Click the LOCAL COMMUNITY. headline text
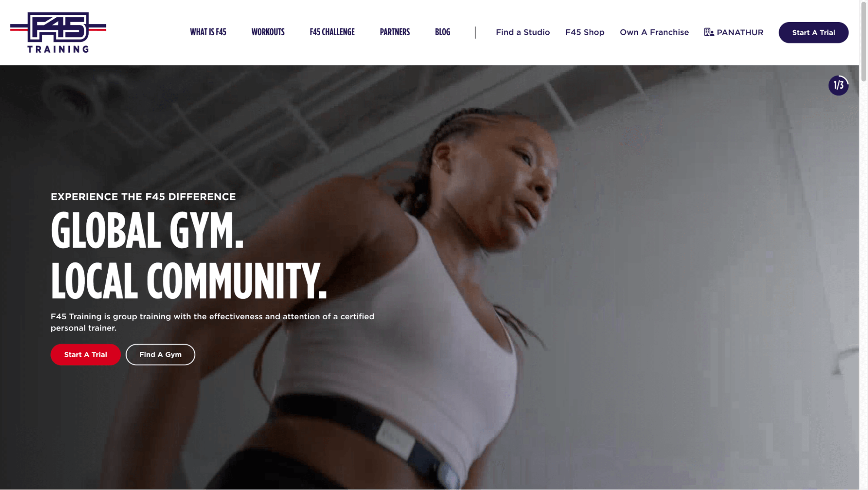Screen dimensions: 868x490 click(188, 281)
